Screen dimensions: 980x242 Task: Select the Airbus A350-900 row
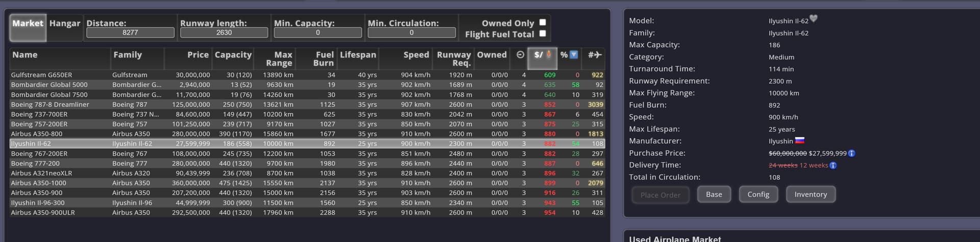click(x=307, y=193)
